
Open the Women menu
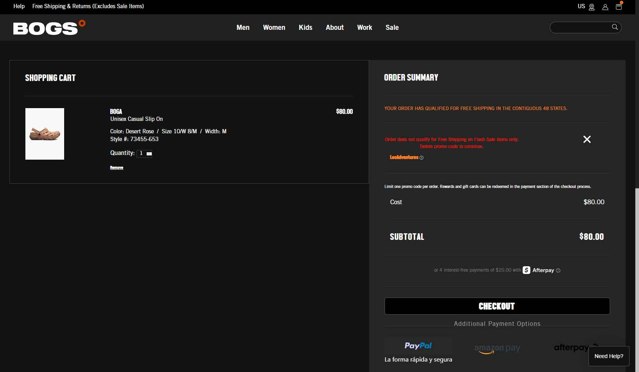[274, 27]
